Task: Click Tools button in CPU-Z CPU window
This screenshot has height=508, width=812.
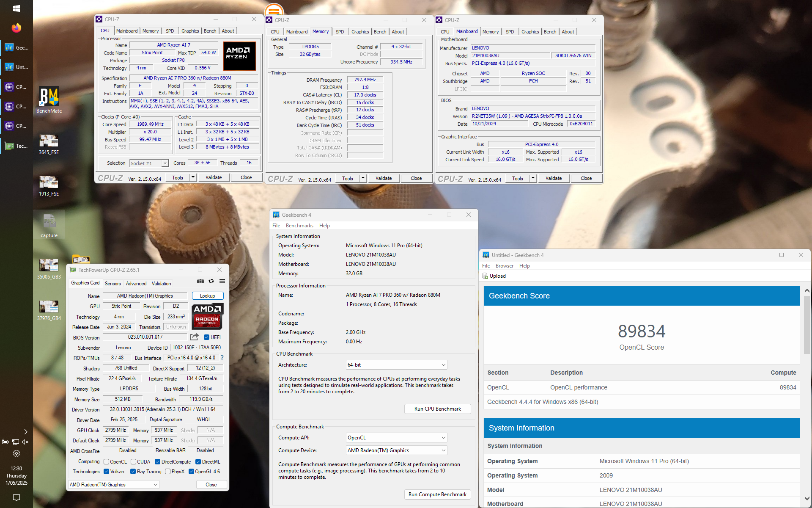Action: 178,177
